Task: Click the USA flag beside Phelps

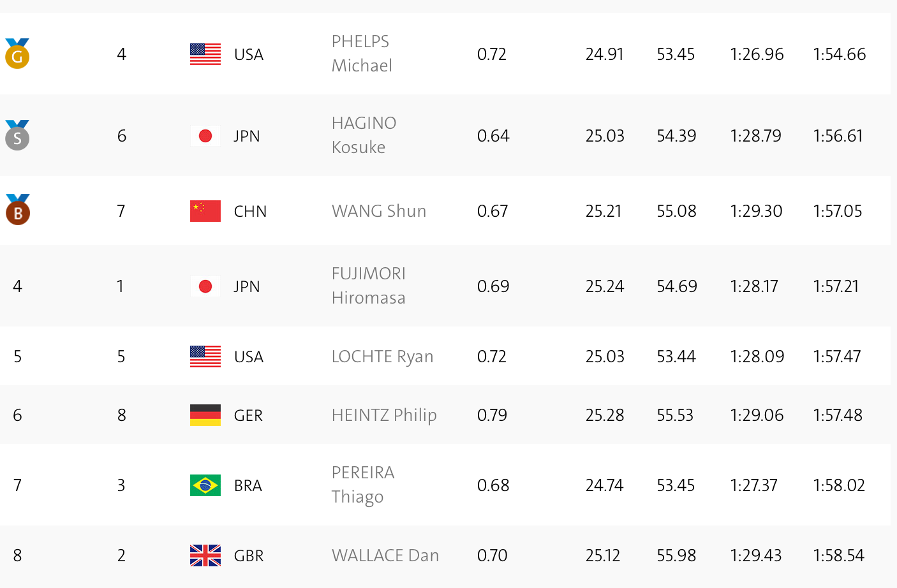Action: (205, 54)
